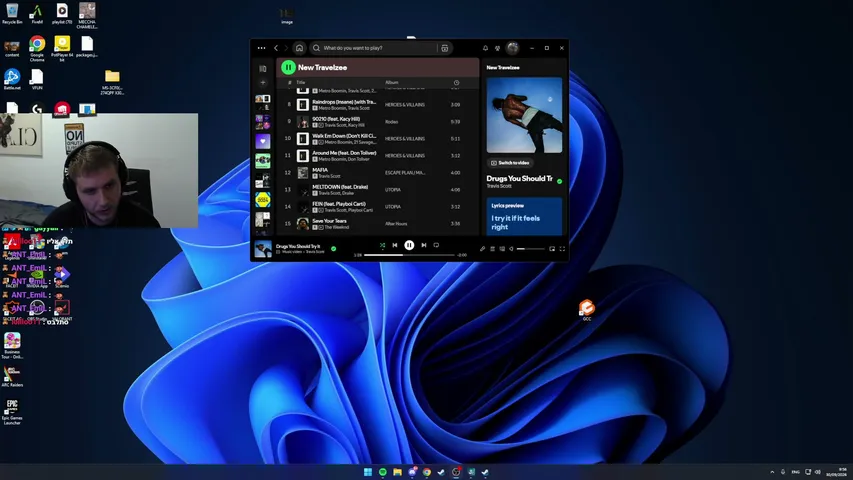853x480 pixels.
Task: Seek using the playback progress bar
Action: tap(409, 255)
